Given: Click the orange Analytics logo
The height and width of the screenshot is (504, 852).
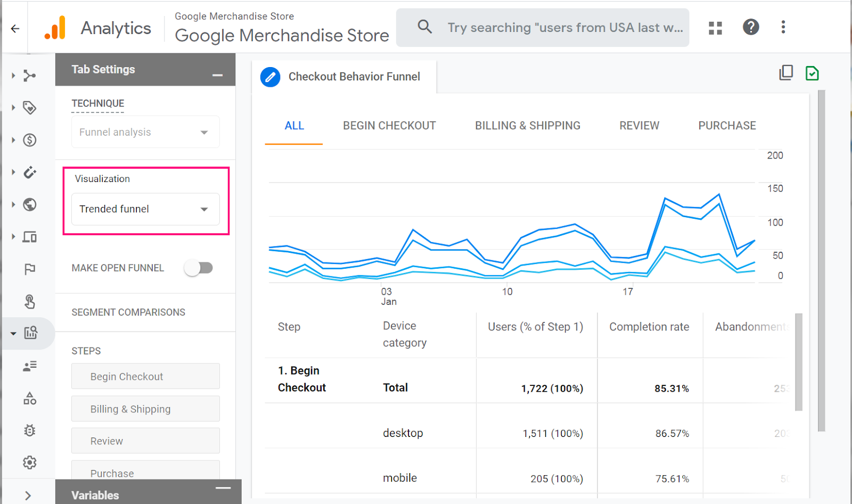Looking at the screenshot, I should [x=55, y=28].
